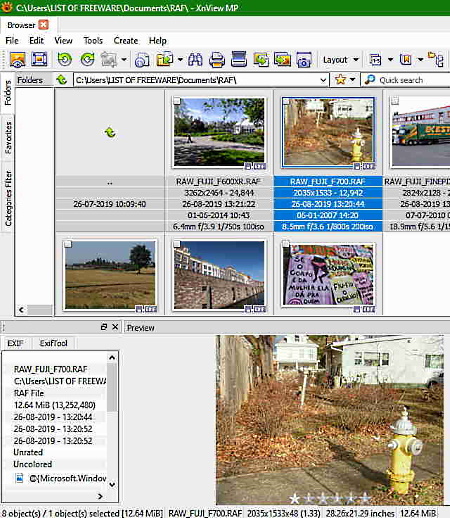450x518 pixels.
Task: Launch the Slideshow icon
Action: click(x=282, y=60)
